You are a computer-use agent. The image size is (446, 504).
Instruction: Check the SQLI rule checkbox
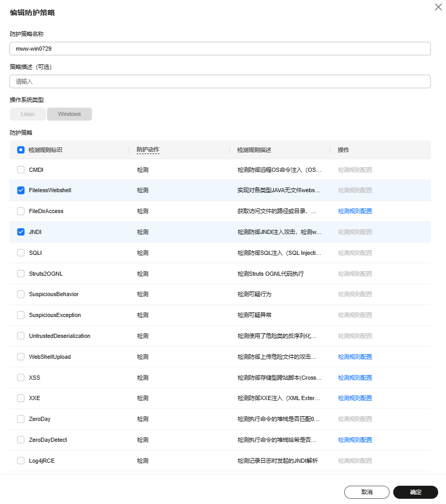21,253
